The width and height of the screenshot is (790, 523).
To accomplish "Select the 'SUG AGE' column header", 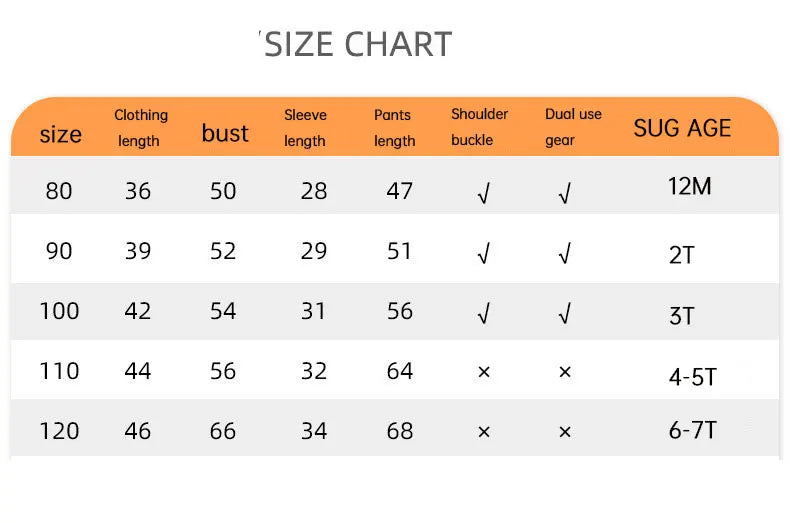I will [682, 128].
